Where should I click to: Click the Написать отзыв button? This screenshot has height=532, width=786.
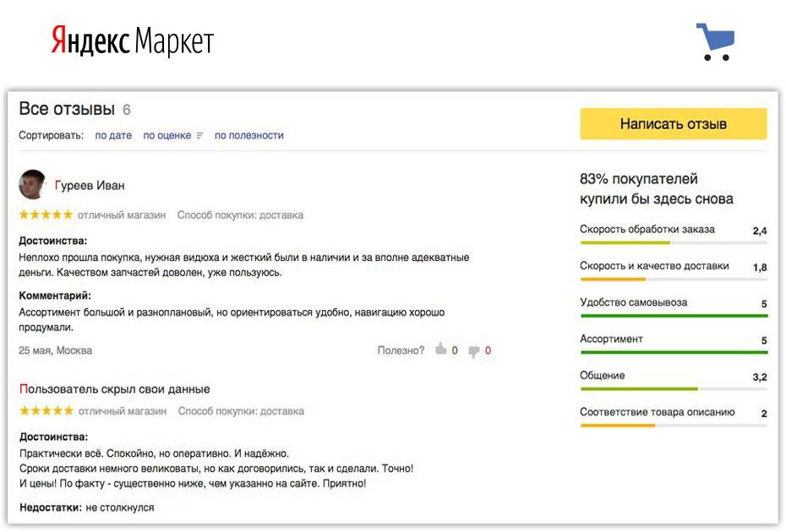tap(674, 124)
